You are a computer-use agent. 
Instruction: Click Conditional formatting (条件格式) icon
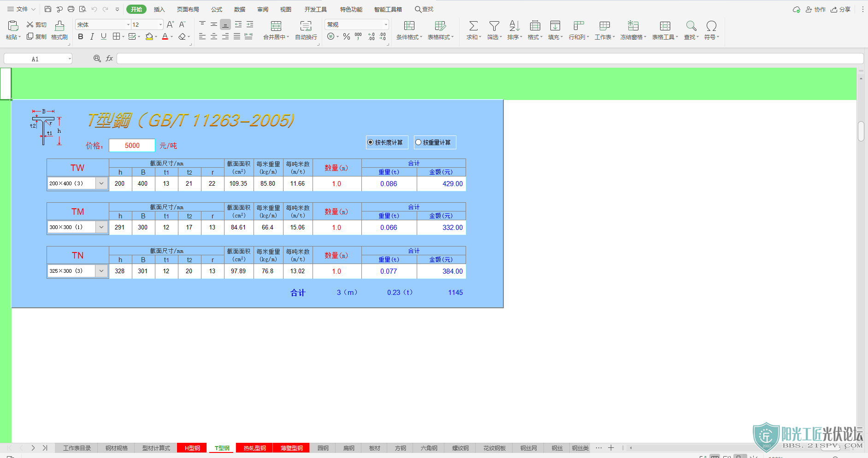click(x=409, y=26)
